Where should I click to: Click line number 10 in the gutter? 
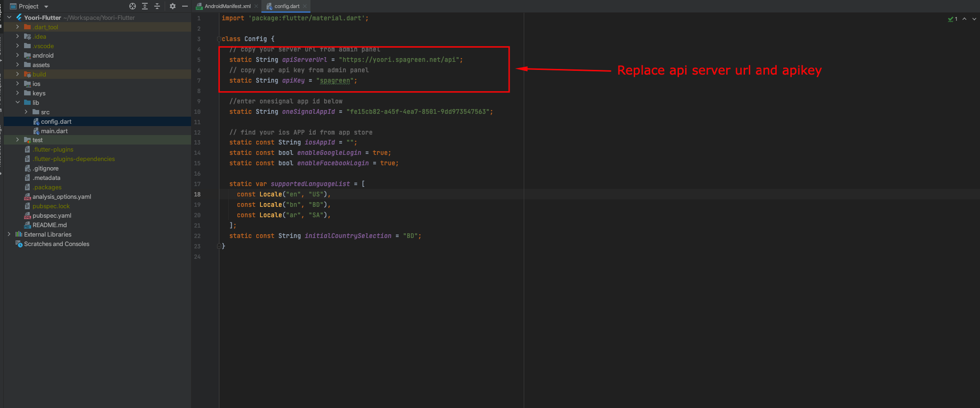point(197,111)
